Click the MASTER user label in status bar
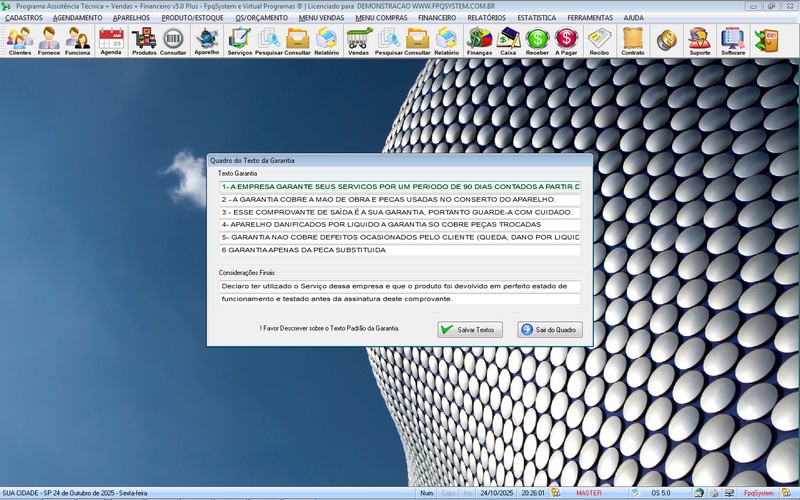 (x=589, y=493)
